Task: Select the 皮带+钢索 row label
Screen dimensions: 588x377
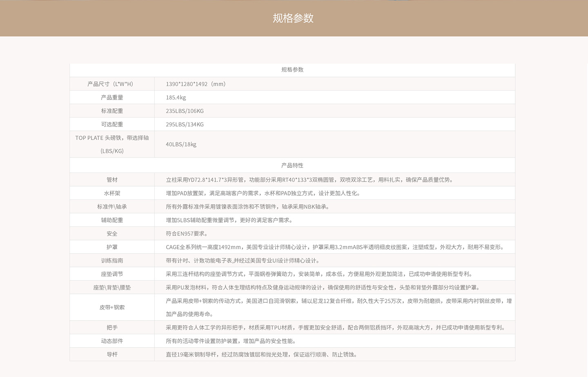Action: [x=112, y=307]
